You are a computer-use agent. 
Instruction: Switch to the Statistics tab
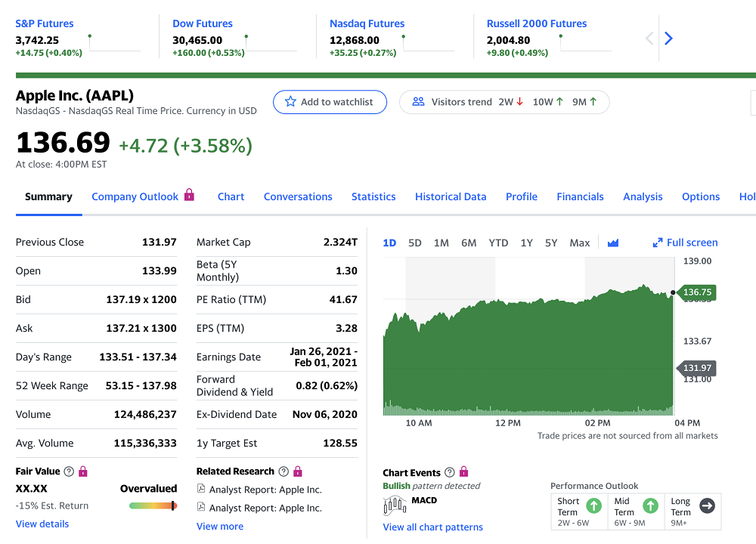click(x=373, y=196)
